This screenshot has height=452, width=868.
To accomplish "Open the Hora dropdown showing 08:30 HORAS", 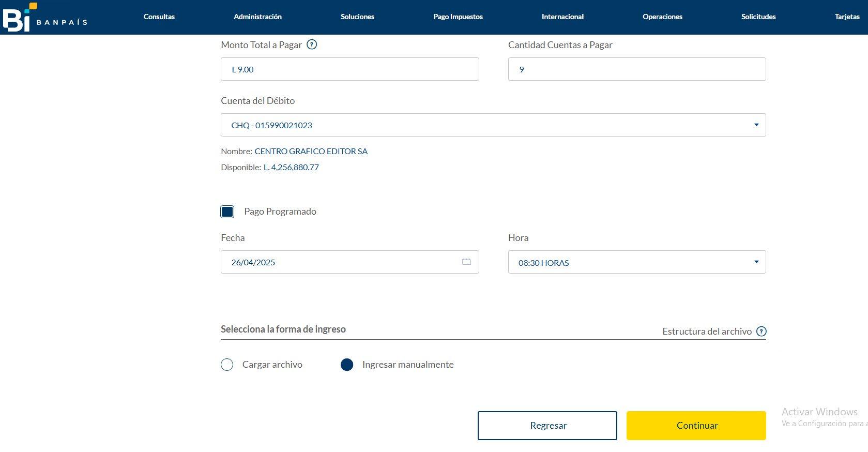I will pyautogui.click(x=636, y=262).
